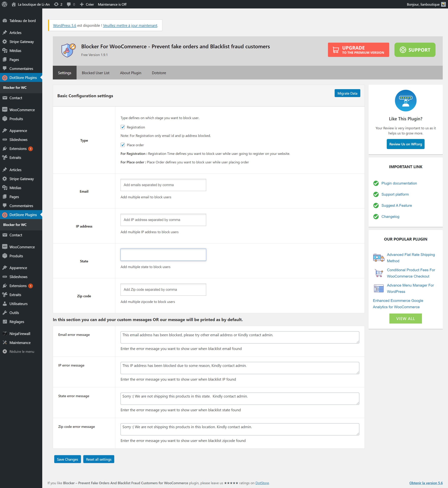Click into the State error message textarea

click(240, 399)
